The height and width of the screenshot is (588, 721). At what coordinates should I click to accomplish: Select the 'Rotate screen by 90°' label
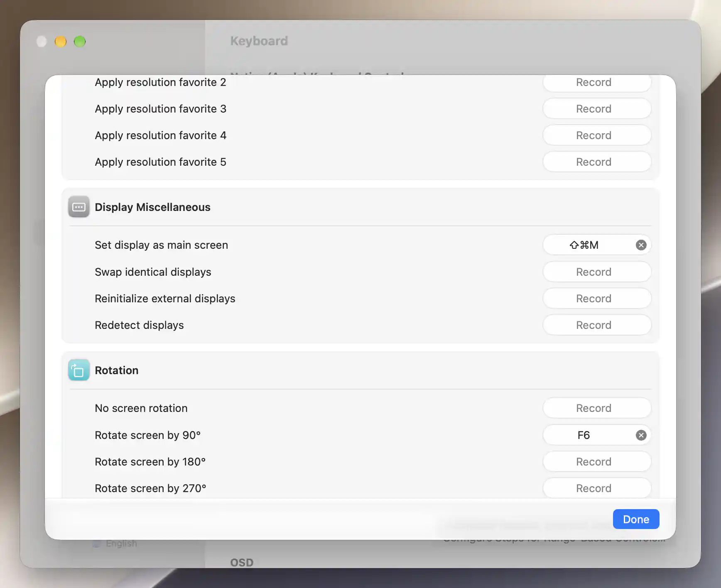[x=147, y=435]
